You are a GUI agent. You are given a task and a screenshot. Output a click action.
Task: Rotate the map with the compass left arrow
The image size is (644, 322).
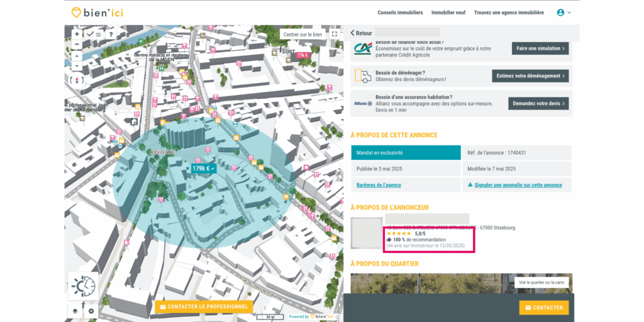pyautogui.click(x=72, y=80)
